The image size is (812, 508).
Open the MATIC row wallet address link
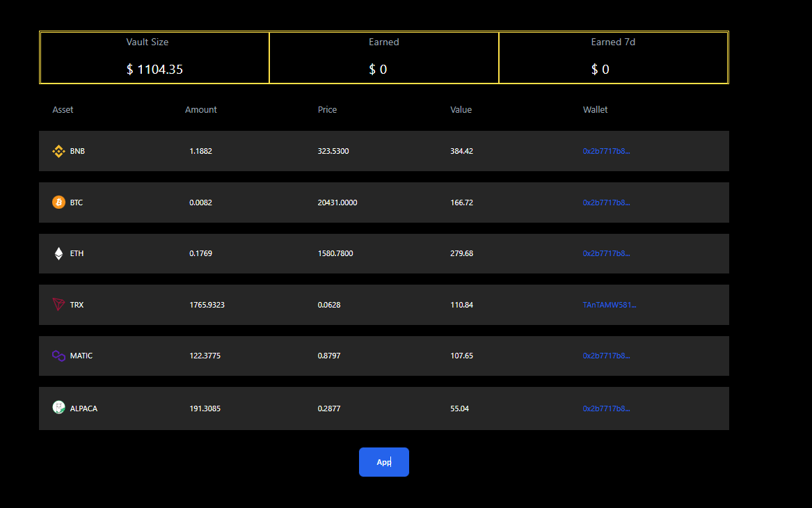(x=606, y=356)
